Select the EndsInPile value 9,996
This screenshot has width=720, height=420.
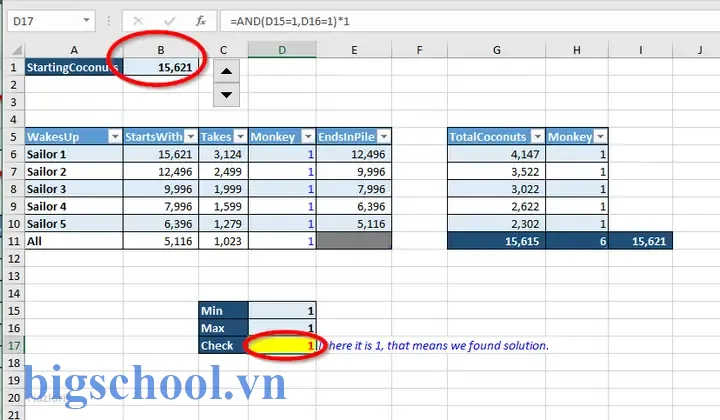pos(354,172)
